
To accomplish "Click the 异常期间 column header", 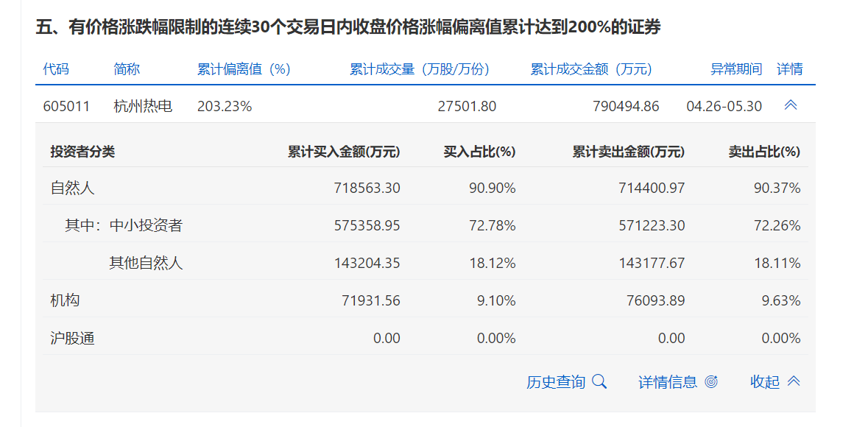I will click(736, 69).
